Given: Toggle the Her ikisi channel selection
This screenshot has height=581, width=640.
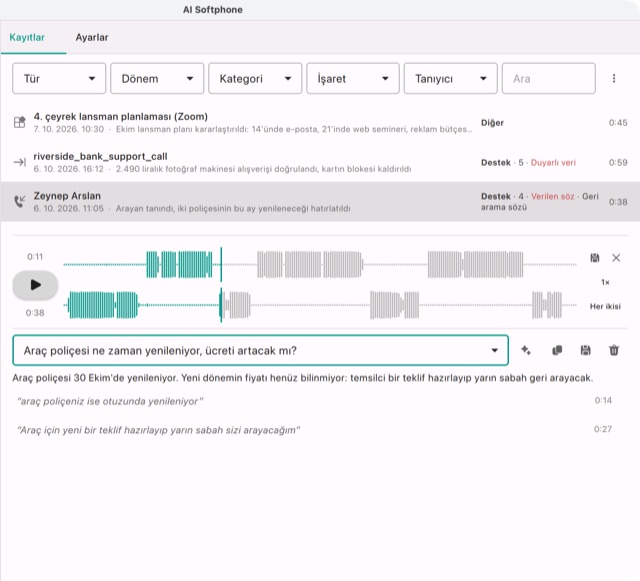Looking at the screenshot, I should [605, 306].
